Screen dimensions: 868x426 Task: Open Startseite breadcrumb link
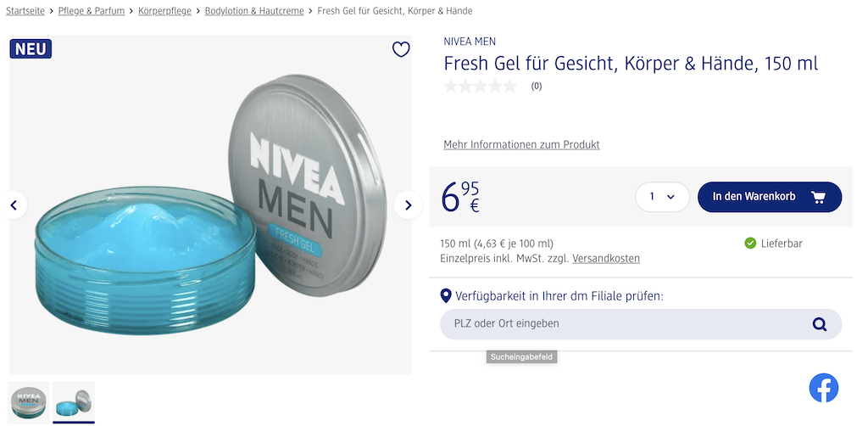point(25,11)
